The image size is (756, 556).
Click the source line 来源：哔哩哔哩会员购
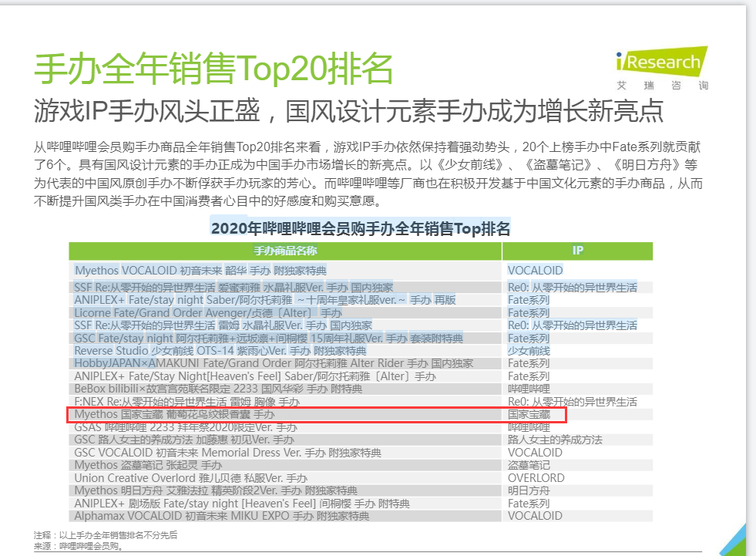pos(79,546)
